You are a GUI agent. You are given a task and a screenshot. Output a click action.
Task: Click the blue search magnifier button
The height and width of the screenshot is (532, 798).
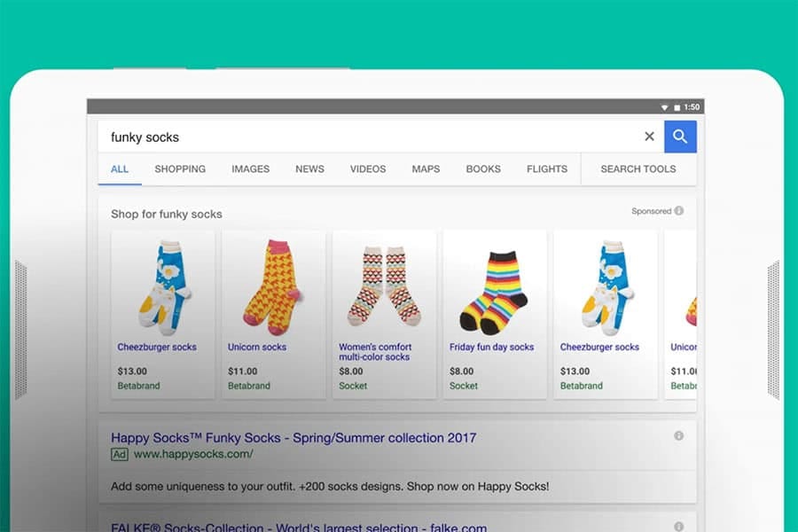tap(680, 137)
